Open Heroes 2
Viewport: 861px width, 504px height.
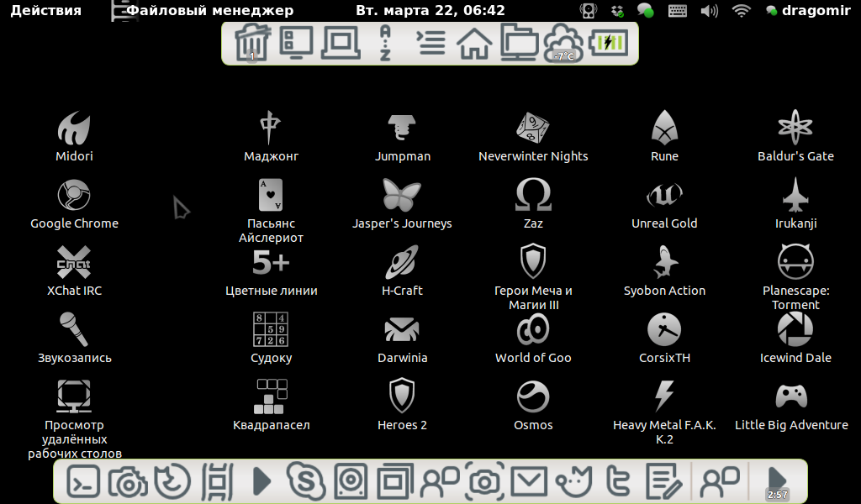point(402,396)
